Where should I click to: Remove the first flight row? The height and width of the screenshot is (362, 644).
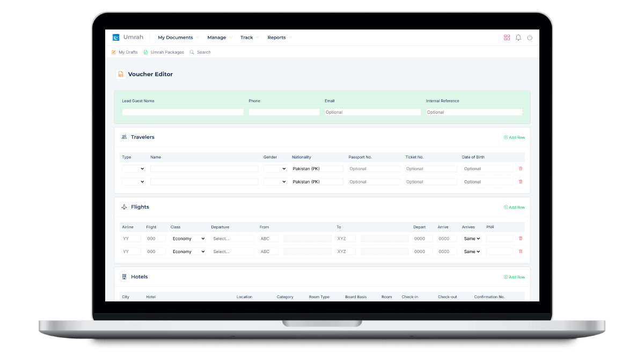[x=520, y=239]
